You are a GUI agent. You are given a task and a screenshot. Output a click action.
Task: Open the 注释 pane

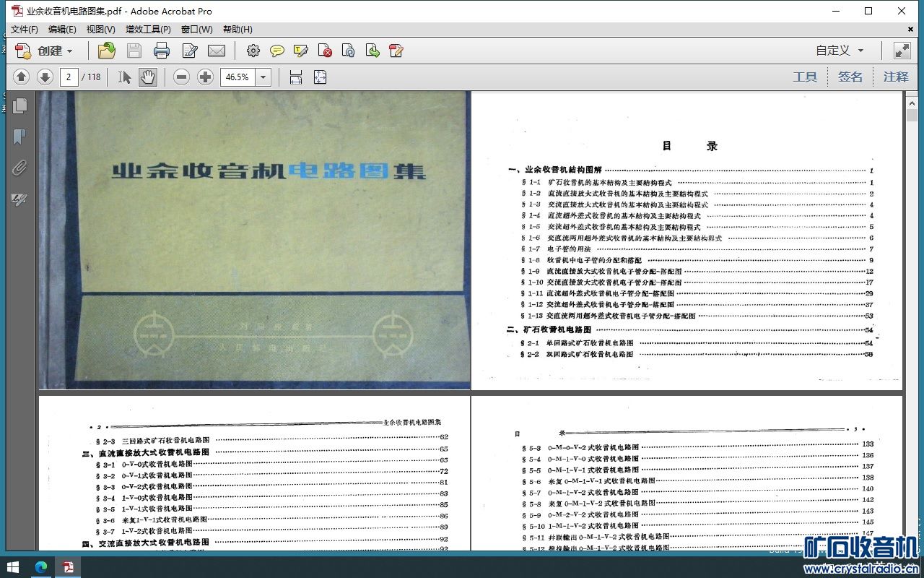click(896, 77)
